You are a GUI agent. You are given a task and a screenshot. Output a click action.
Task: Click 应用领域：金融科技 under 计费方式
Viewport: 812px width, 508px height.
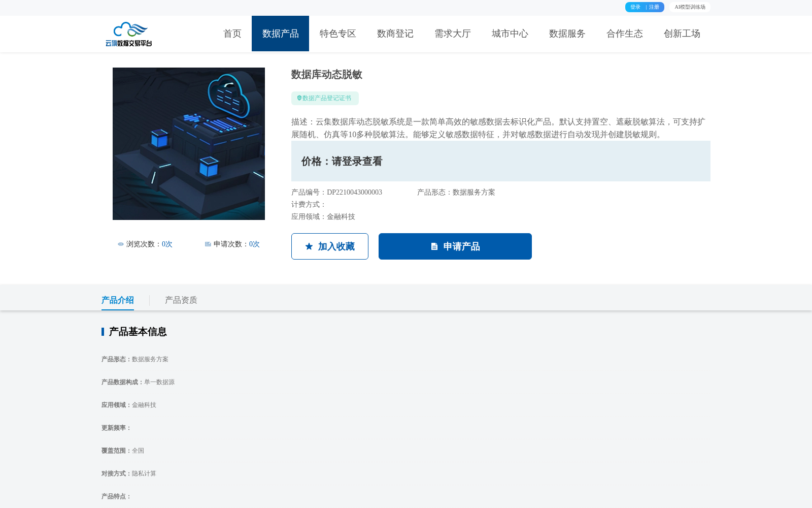pos(323,216)
